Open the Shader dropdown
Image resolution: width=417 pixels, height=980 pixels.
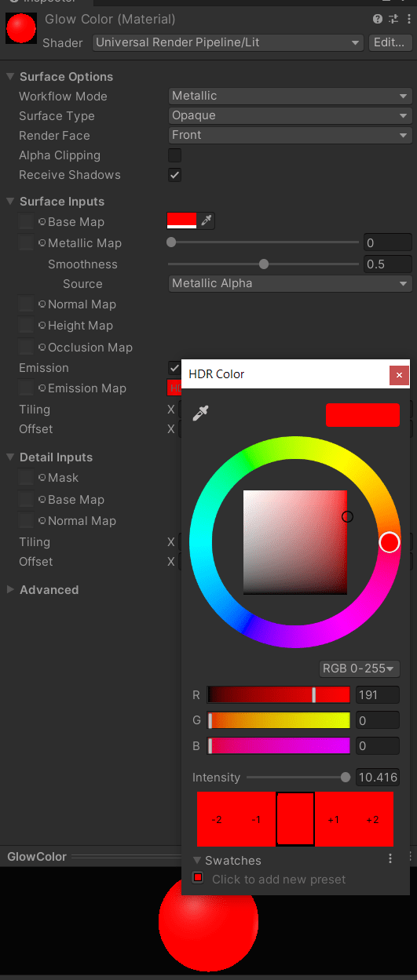[229, 43]
